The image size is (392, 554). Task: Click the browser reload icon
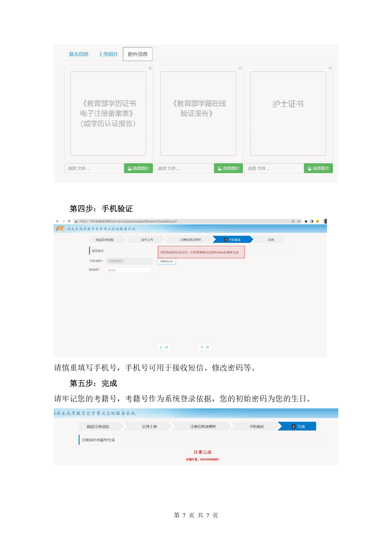[69, 221]
